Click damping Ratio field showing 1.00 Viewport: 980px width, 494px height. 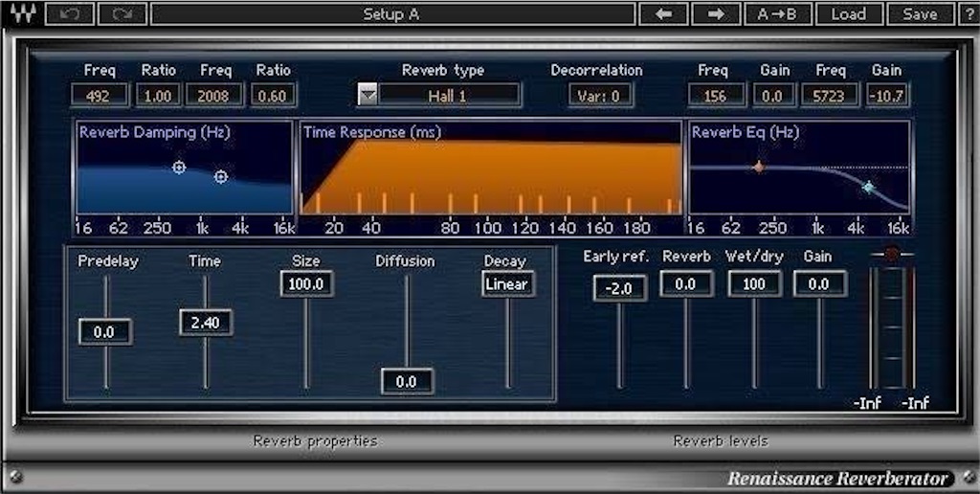pos(158,96)
